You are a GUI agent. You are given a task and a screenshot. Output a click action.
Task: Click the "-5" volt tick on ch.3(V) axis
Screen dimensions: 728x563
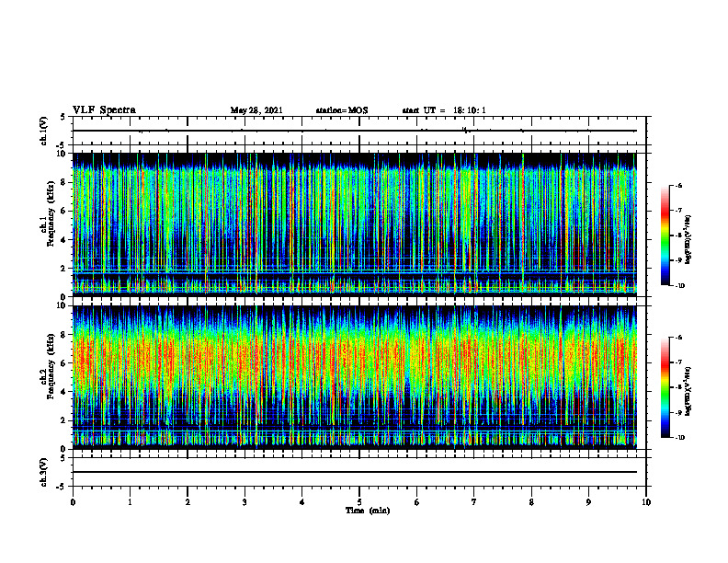[x=62, y=487]
